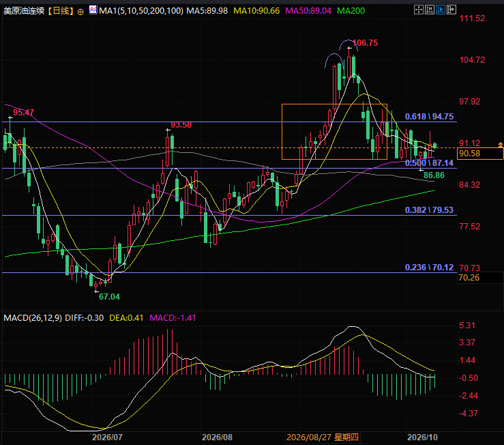Click the 77.52 price axis value

[470, 227]
